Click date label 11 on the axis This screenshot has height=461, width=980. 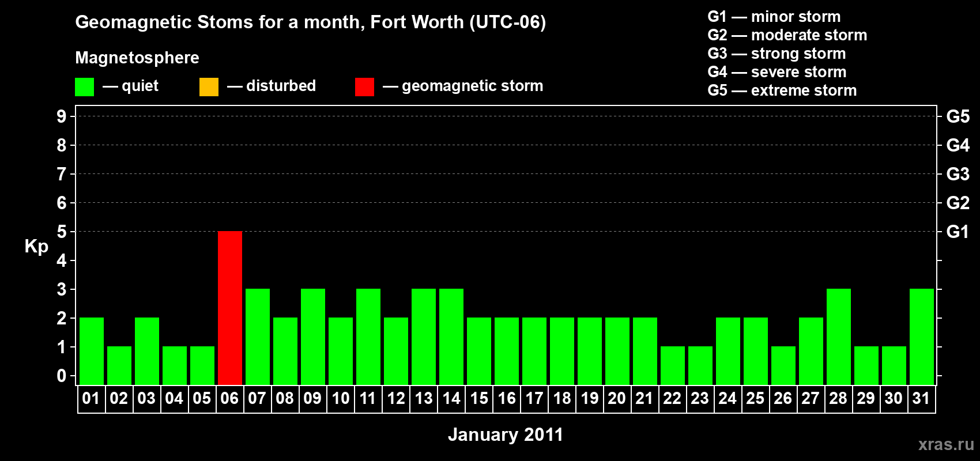point(368,398)
